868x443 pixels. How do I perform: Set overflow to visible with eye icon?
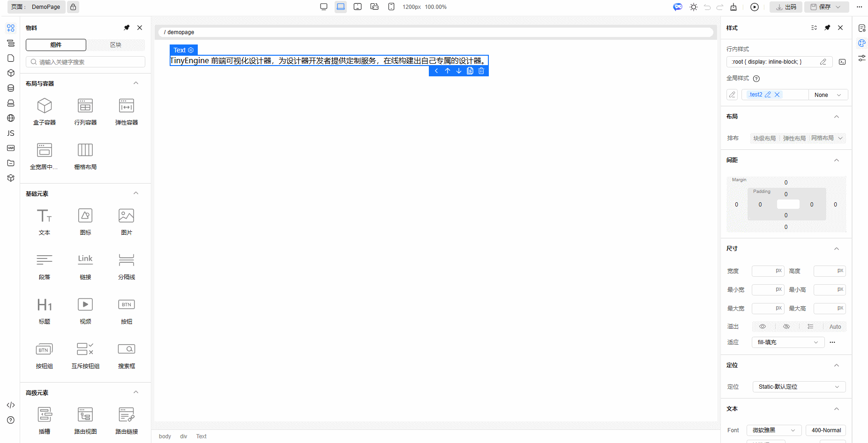coord(763,326)
